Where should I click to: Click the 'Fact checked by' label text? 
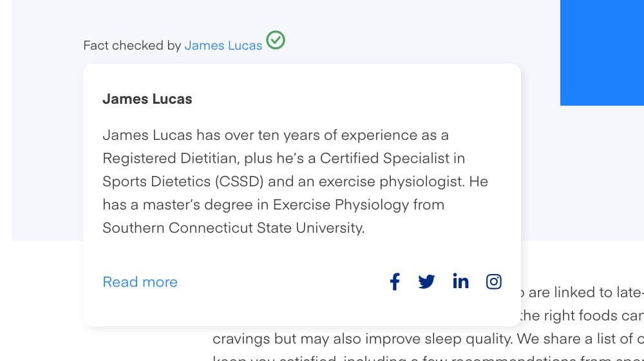click(x=132, y=45)
